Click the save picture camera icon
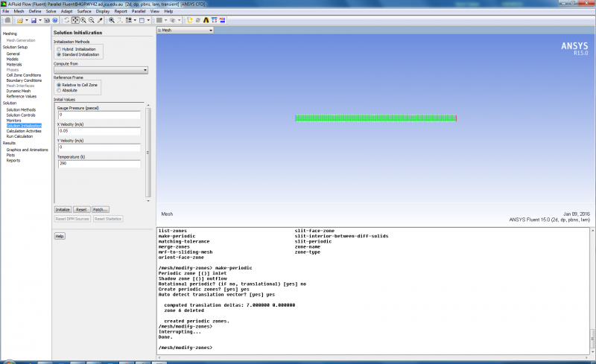The height and width of the screenshot is (364, 596). 47,20
